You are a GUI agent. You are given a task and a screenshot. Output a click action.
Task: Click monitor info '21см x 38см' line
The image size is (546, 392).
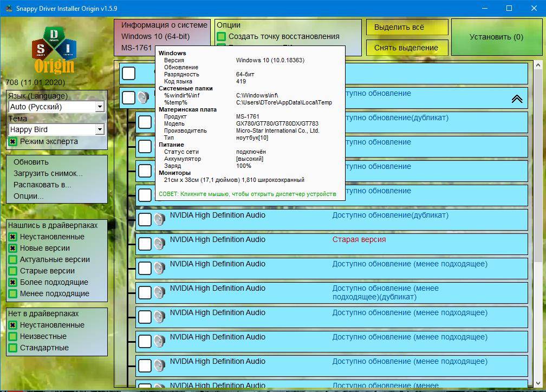click(x=234, y=180)
